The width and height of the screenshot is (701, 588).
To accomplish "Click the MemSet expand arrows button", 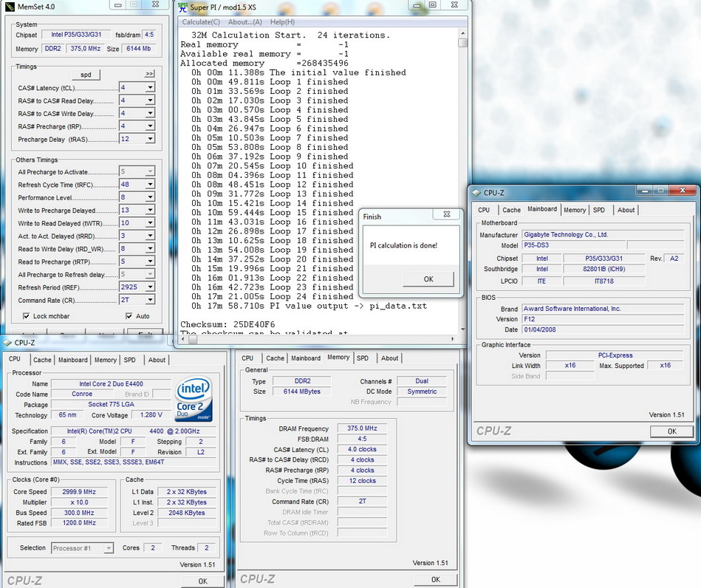I will (149, 74).
